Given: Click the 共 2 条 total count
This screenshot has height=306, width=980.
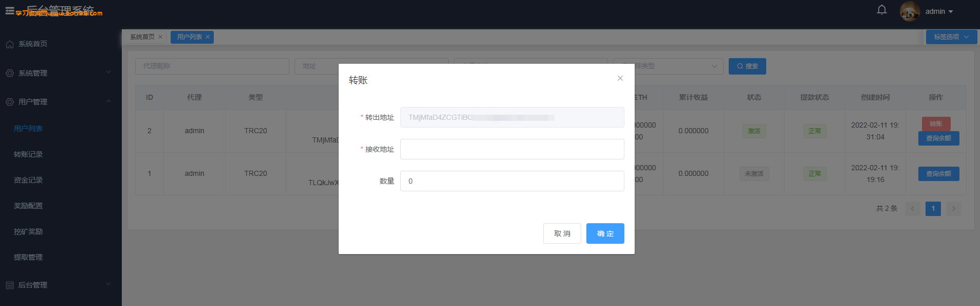Looking at the screenshot, I should [x=886, y=208].
